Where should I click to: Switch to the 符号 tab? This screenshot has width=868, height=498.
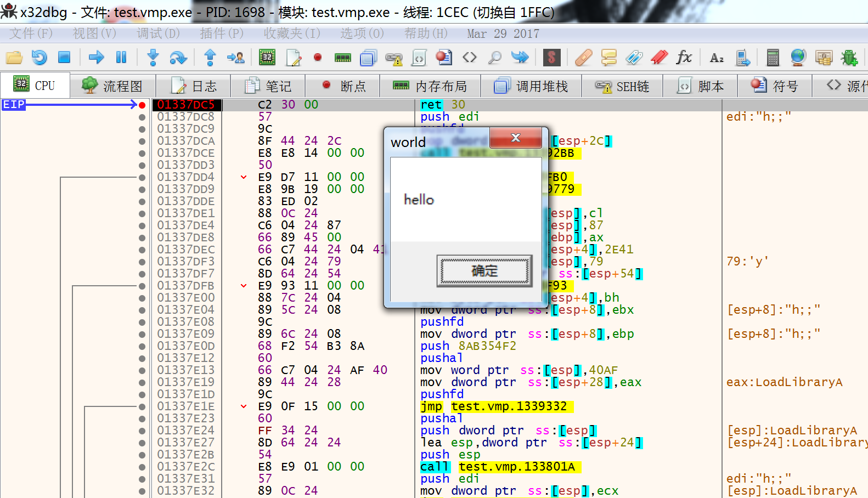[775, 86]
